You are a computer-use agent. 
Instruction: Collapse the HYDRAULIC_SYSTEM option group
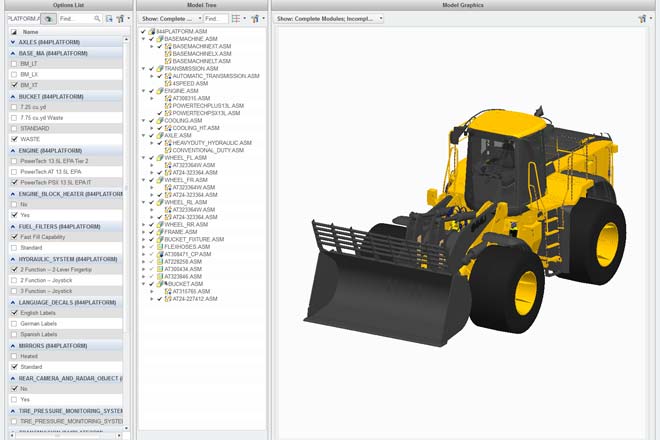point(13,259)
